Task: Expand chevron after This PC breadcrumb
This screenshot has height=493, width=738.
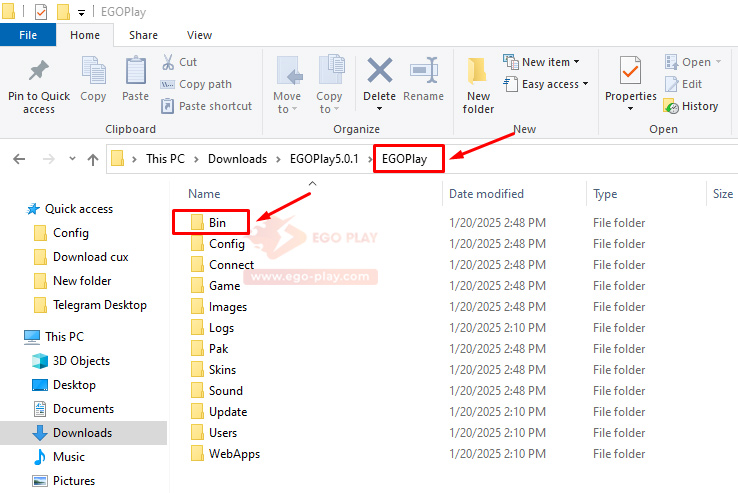Action: click(196, 160)
